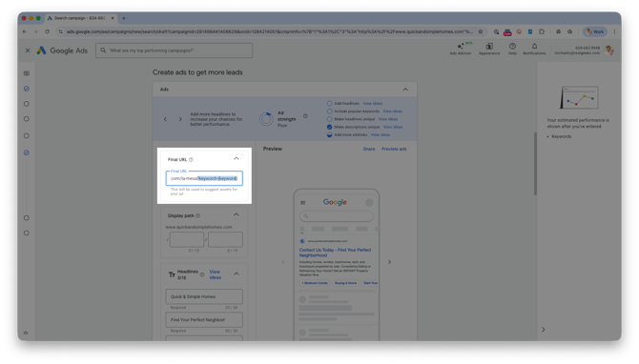Click the Add more sitelinks status circle
Viewport: 639px width, 364px height.
point(329,134)
